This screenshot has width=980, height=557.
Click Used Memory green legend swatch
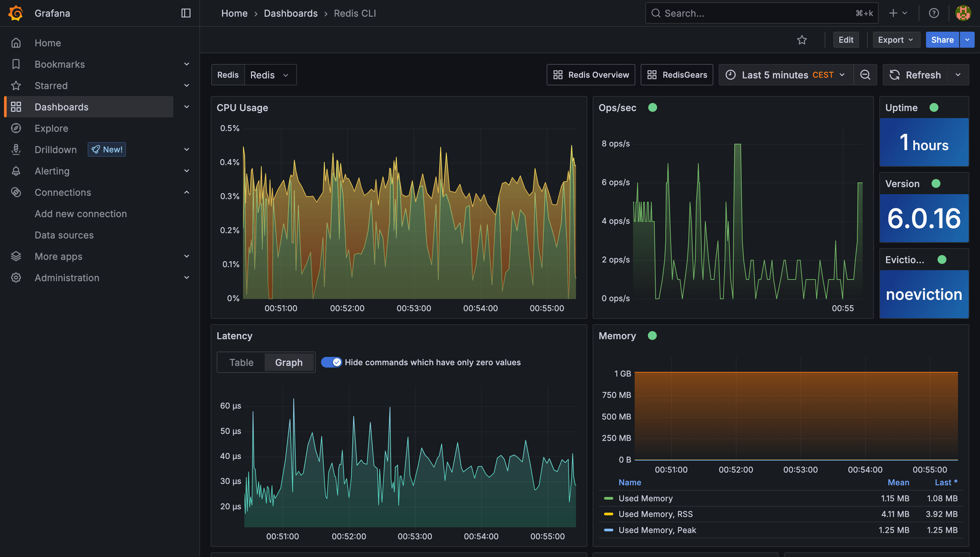point(608,498)
